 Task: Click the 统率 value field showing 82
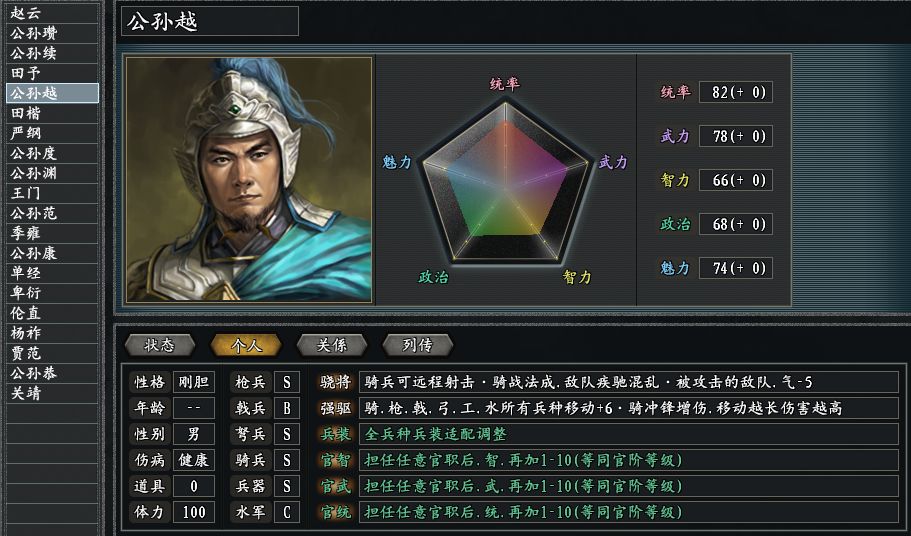(735, 92)
